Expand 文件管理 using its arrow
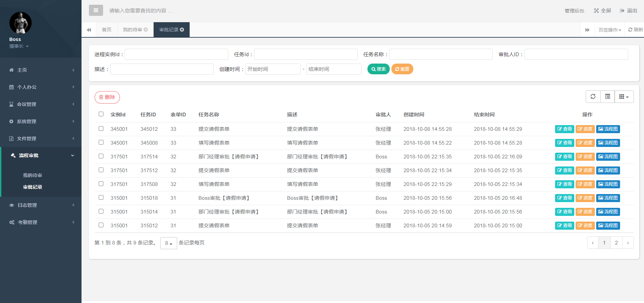The height and width of the screenshot is (303, 644). pos(73,139)
